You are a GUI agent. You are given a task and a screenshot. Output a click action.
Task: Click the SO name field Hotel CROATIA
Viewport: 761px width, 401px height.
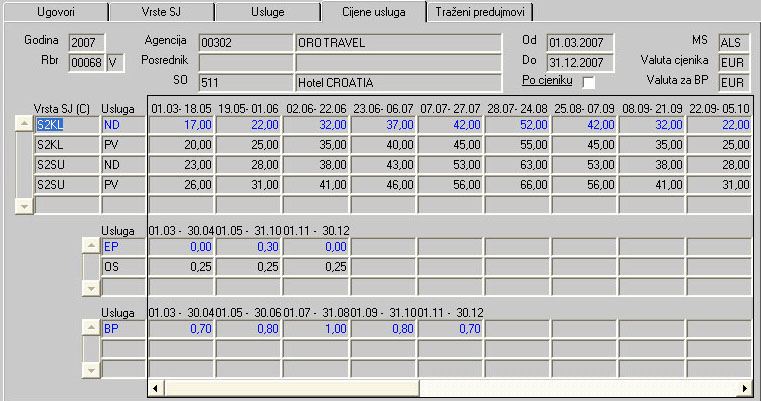tap(397, 81)
